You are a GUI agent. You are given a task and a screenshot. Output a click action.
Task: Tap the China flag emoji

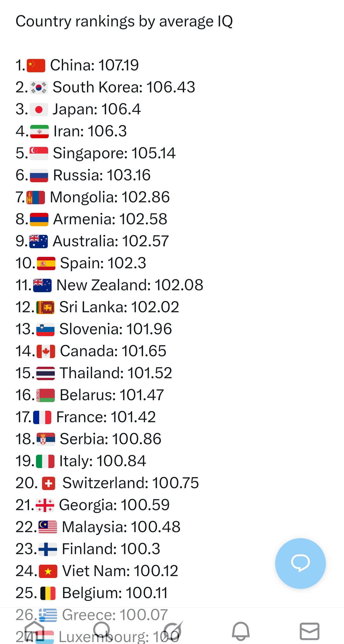tap(36, 65)
